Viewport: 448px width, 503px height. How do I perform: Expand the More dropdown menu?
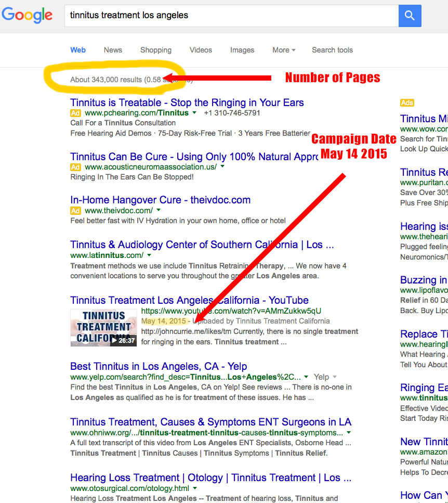pyautogui.click(x=284, y=50)
